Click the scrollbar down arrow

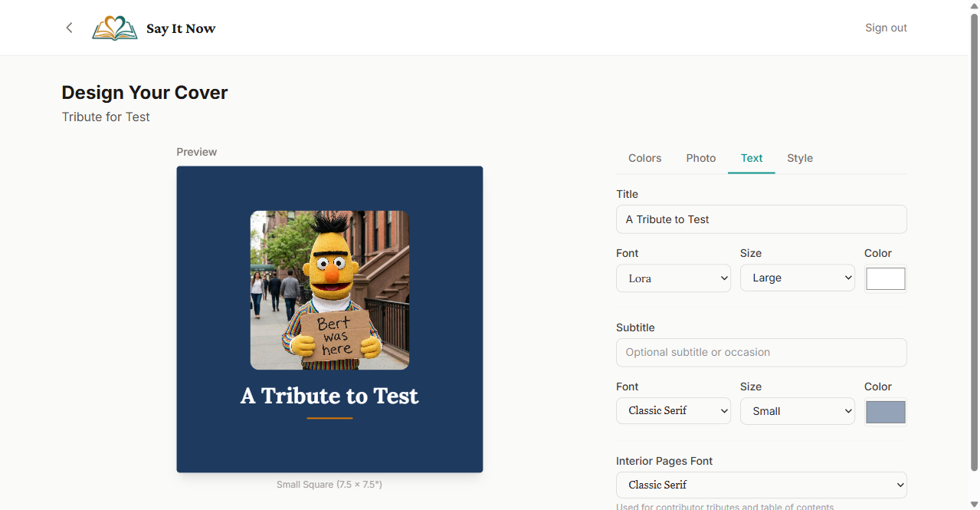coord(974,505)
